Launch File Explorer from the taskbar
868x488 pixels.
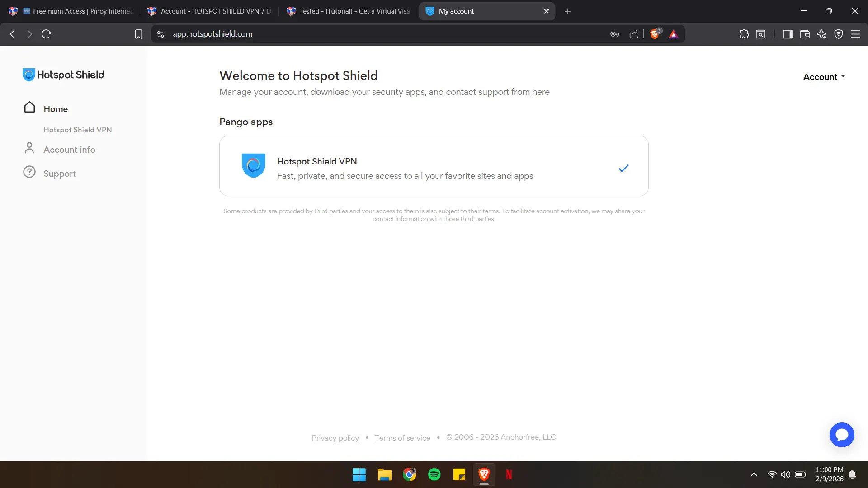point(384,474)
